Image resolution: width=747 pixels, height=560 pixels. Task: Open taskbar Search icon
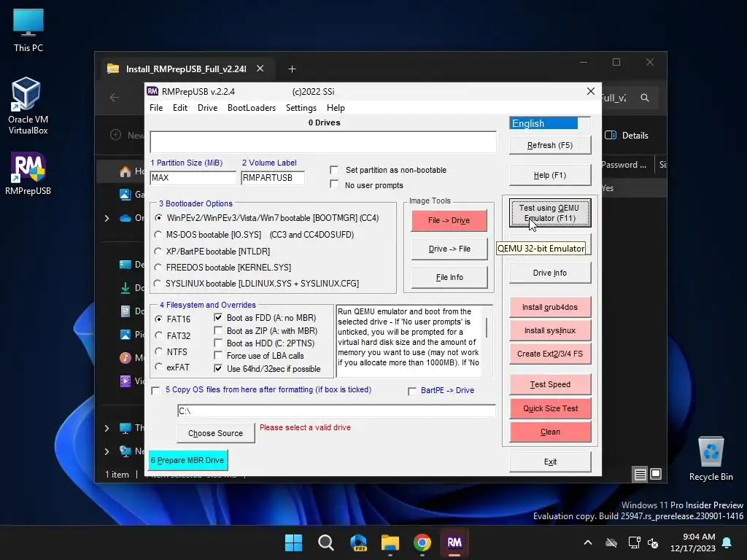tap(326, 542)
